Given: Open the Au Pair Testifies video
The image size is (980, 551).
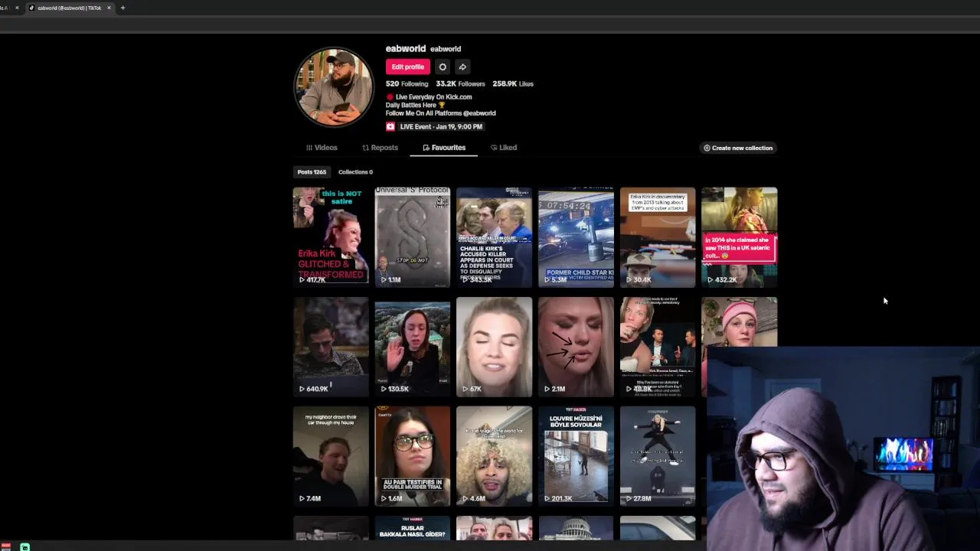Looking at the screenshot, I should tap(413, 456).
